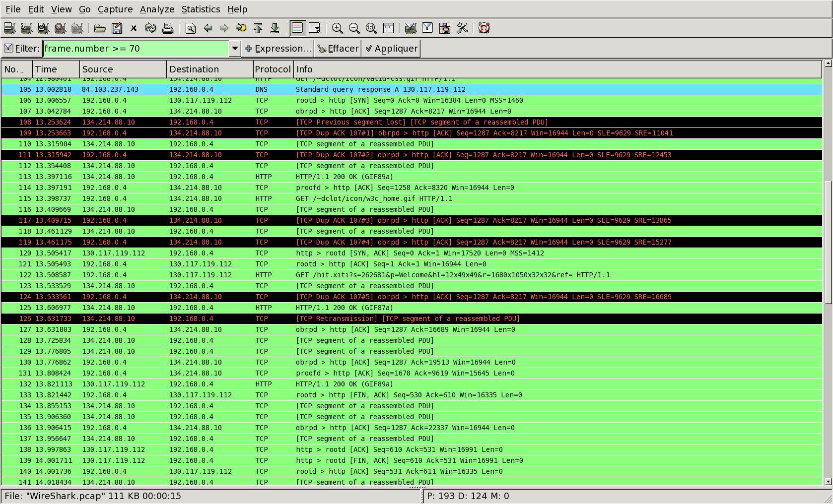Open the View menu
The image size is (833, 504).
tap(61, 9)
